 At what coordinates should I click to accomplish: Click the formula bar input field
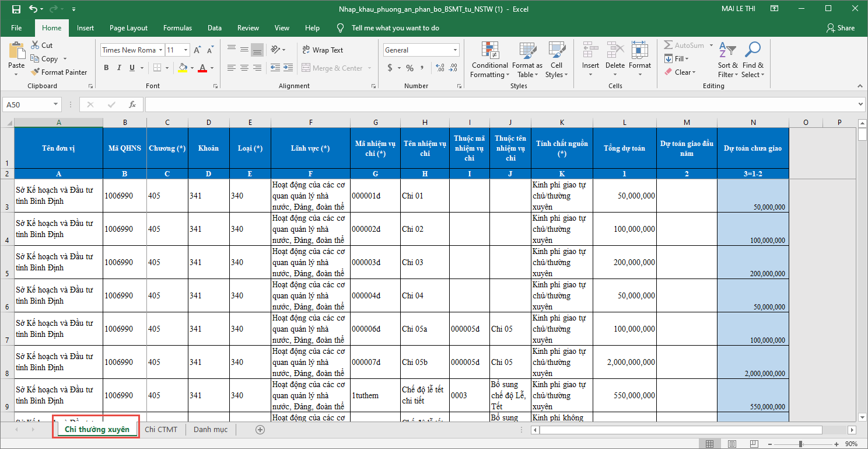click(502, 105)
